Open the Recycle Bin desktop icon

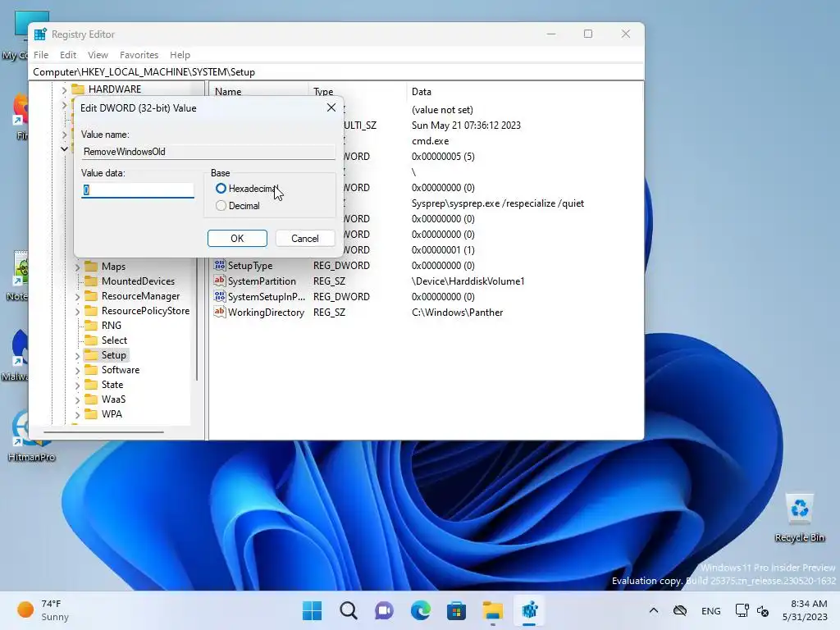tap(800, 518)
